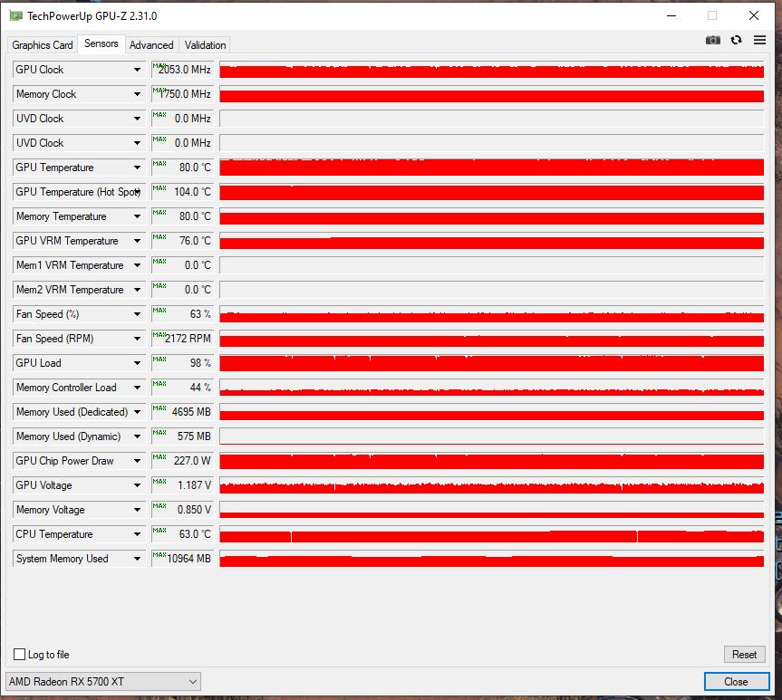Click the Hot Spot 104.0 °C reading

(x=182, y=192)
